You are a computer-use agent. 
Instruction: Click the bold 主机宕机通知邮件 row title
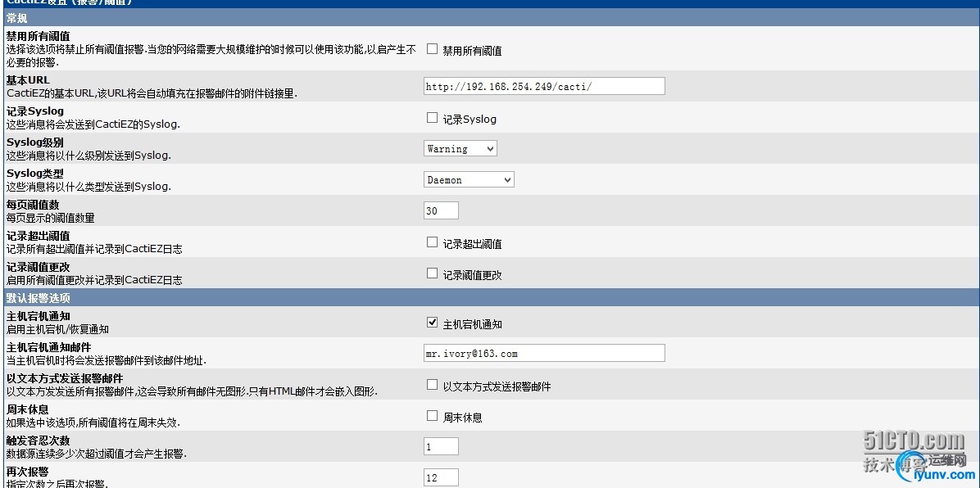click(48, 347)
